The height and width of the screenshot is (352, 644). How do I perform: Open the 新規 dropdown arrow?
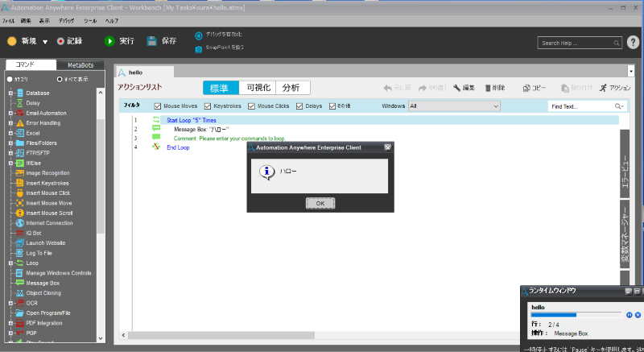pos(45,42)
